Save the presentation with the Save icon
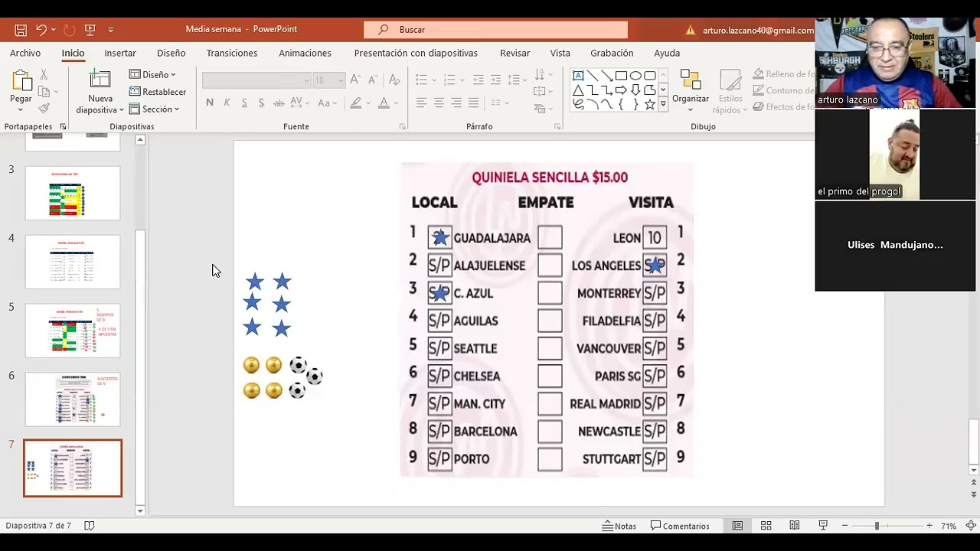This screenshot has width=980, height=551. [21, 30]
